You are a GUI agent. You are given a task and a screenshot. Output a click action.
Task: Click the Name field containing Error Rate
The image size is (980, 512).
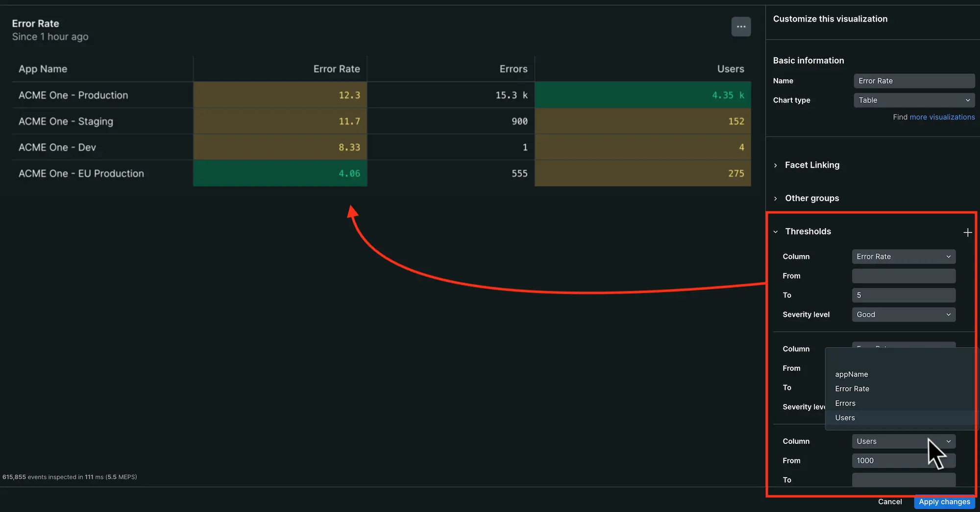point(914,80)
